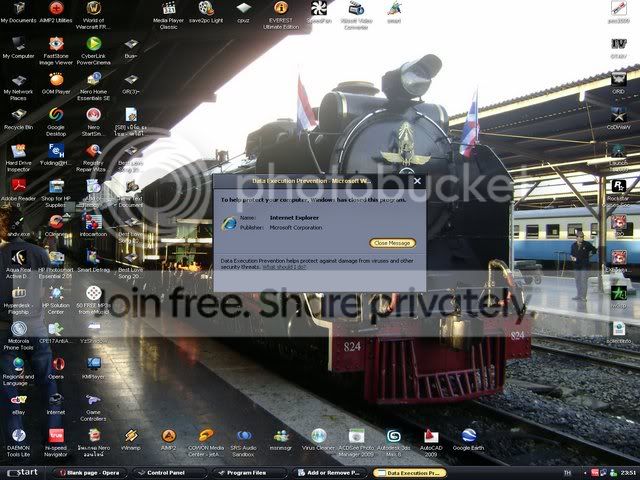Open the Opera browser desktop icon

56,365
